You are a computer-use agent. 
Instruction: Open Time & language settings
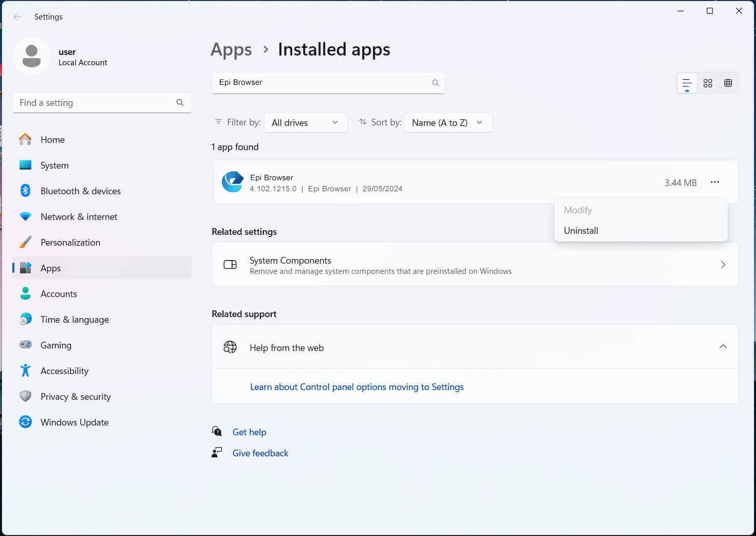point(102,319)
